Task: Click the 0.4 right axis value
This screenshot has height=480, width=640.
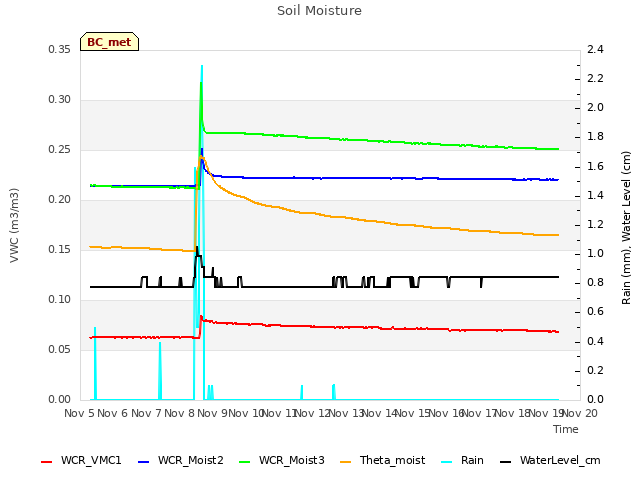Action: pos(595,341)
